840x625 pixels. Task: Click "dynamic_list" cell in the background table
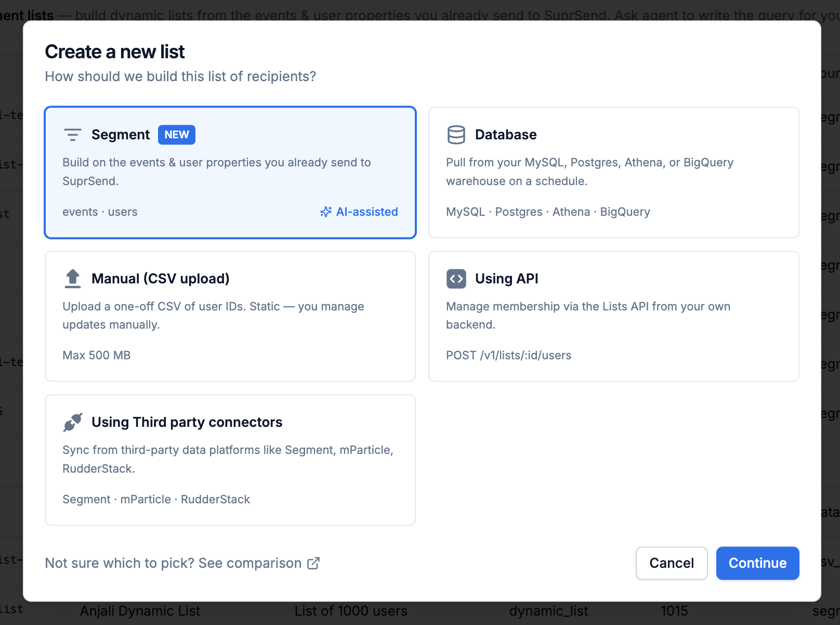549,611
